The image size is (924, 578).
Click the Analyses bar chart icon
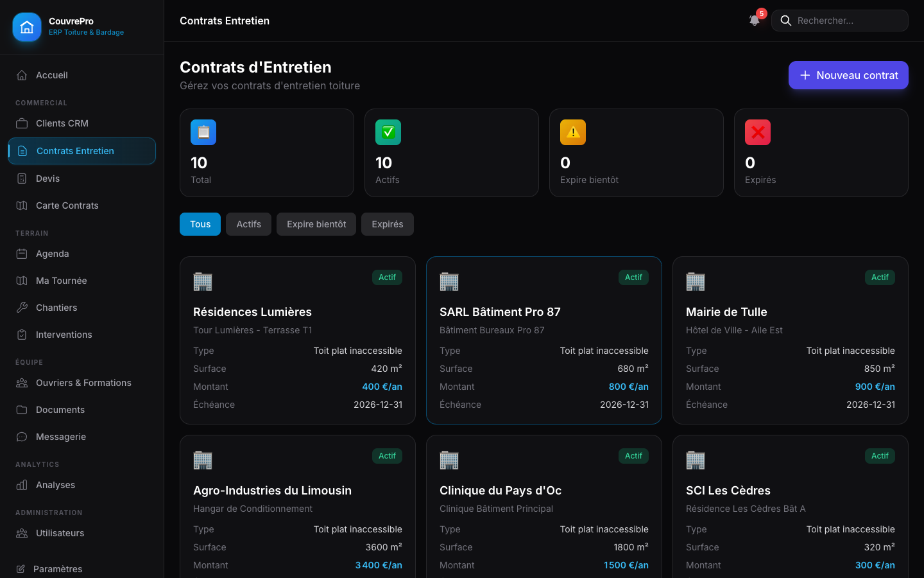[22, 485]
